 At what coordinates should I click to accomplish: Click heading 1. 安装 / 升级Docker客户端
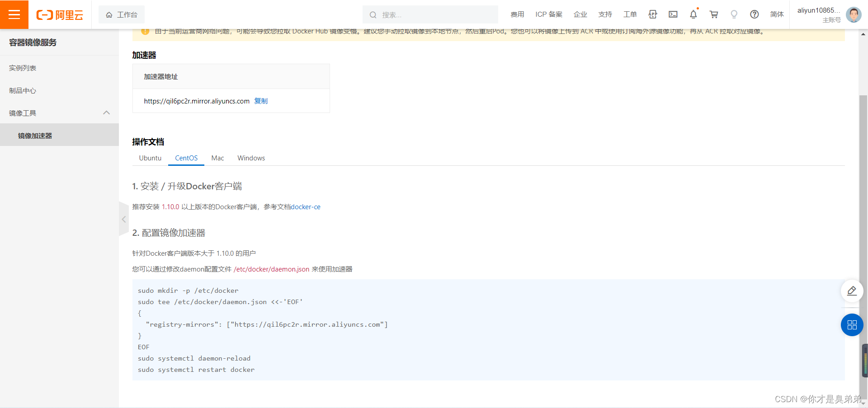[187, 186]
